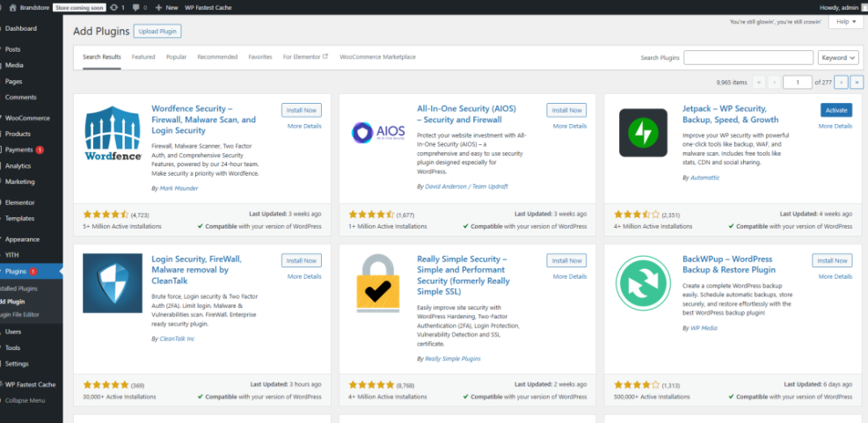
Task: Open the BackWPup plugin title link
Action: (x=729, y=264)
